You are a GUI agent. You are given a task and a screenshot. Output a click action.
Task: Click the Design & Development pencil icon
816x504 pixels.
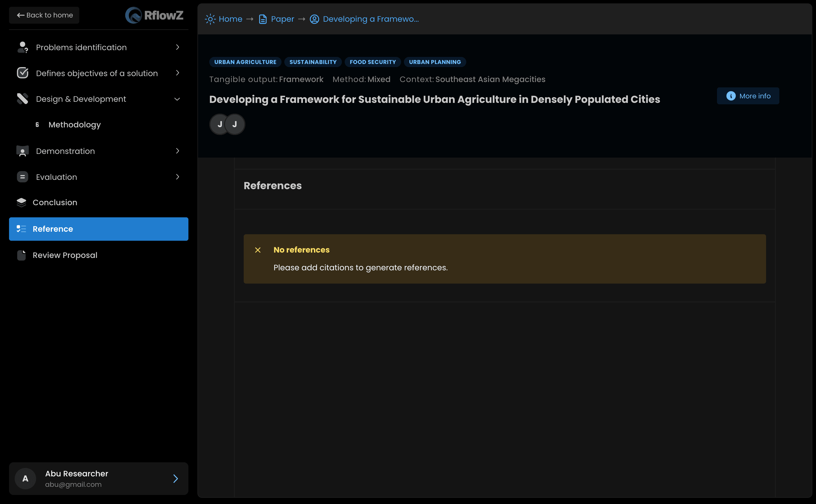coord(22,99)
